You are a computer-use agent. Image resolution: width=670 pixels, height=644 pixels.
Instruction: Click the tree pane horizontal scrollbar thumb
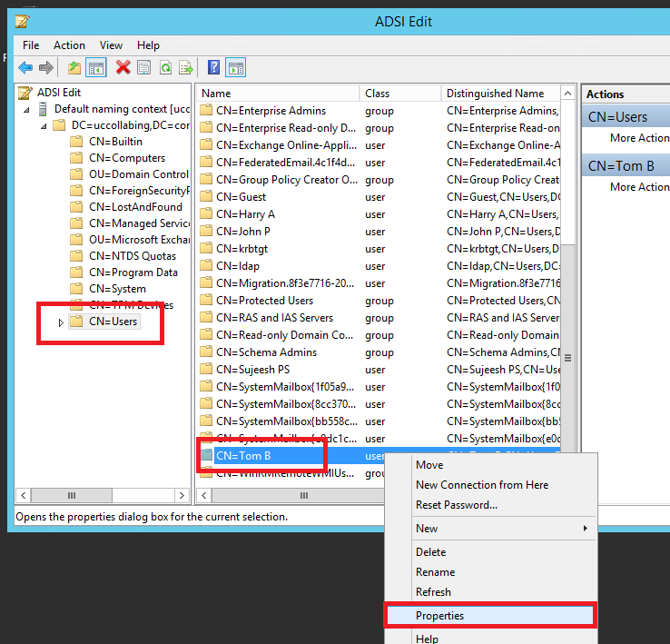[x=72, y=495]
